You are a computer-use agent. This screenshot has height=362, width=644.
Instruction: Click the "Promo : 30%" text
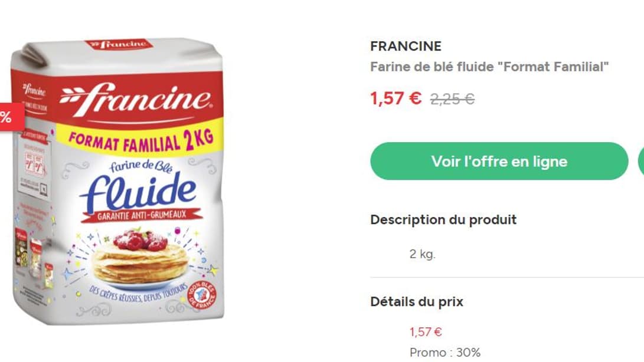coord(445,353)
